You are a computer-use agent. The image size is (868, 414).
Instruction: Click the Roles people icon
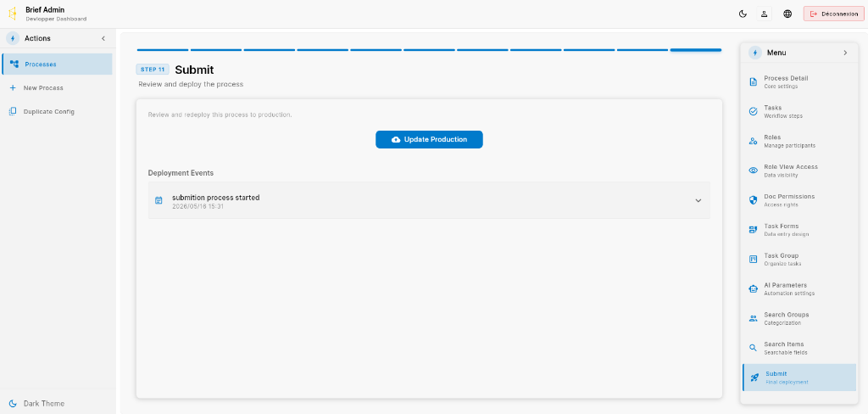(x=753, y=141)
